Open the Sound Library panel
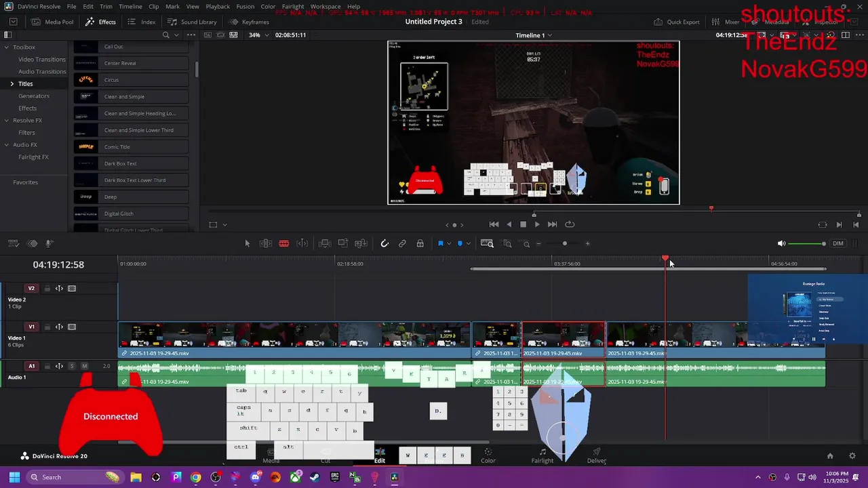The height and width of the screenshot is (488, 868). tap(192, 22)
